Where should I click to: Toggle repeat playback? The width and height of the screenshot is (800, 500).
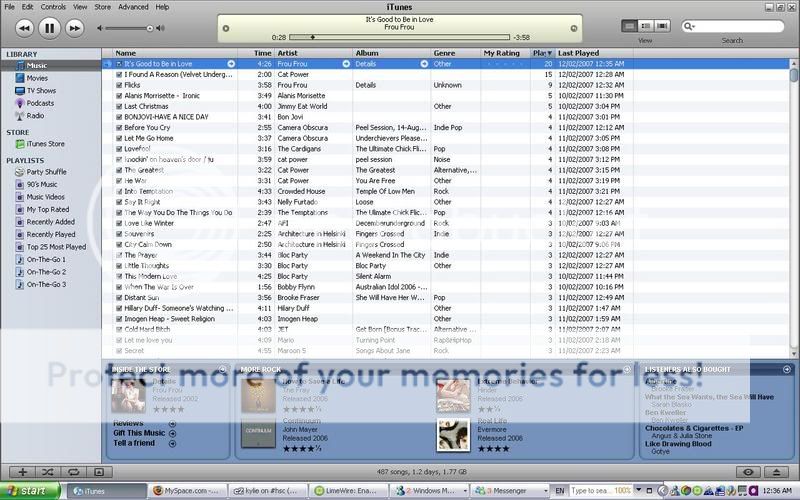tap(73, 472)
